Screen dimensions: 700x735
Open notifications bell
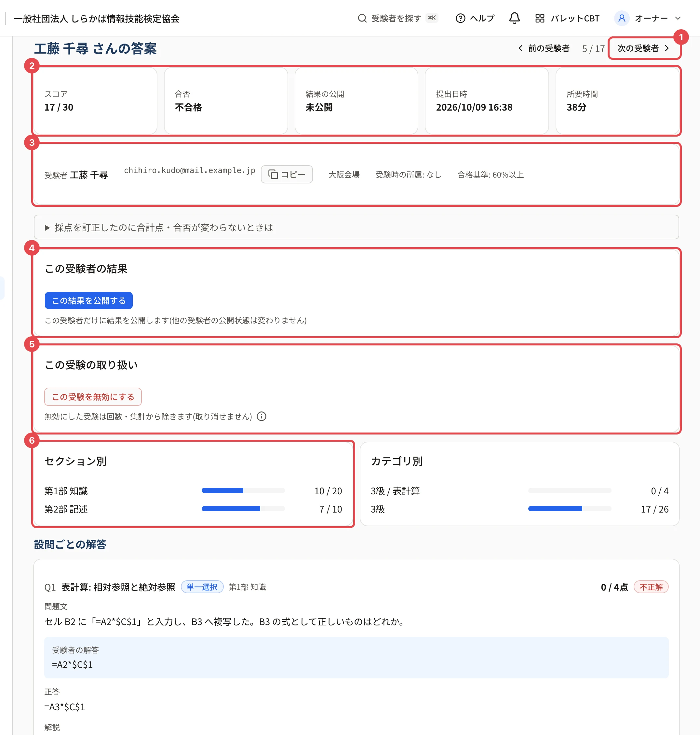coord(515,18)
